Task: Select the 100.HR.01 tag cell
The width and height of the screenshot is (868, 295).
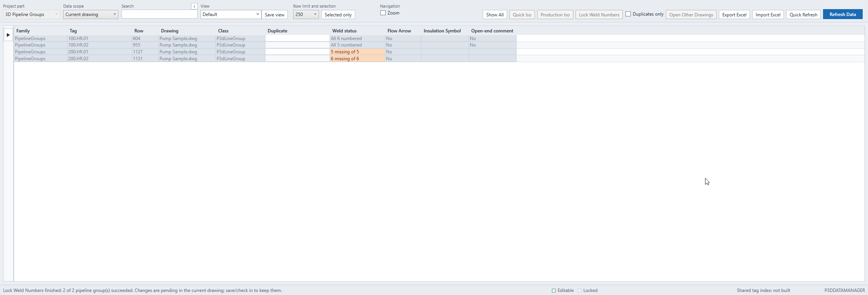Action: (99, 38)
